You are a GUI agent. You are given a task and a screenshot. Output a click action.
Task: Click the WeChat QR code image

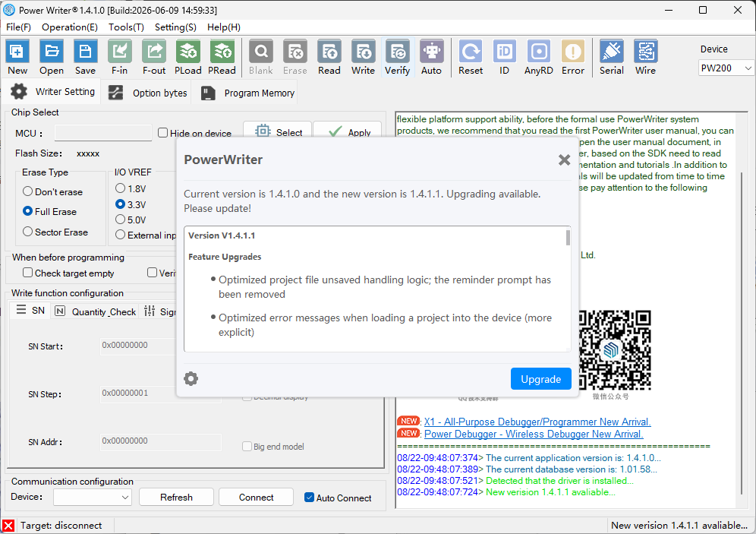611,349
